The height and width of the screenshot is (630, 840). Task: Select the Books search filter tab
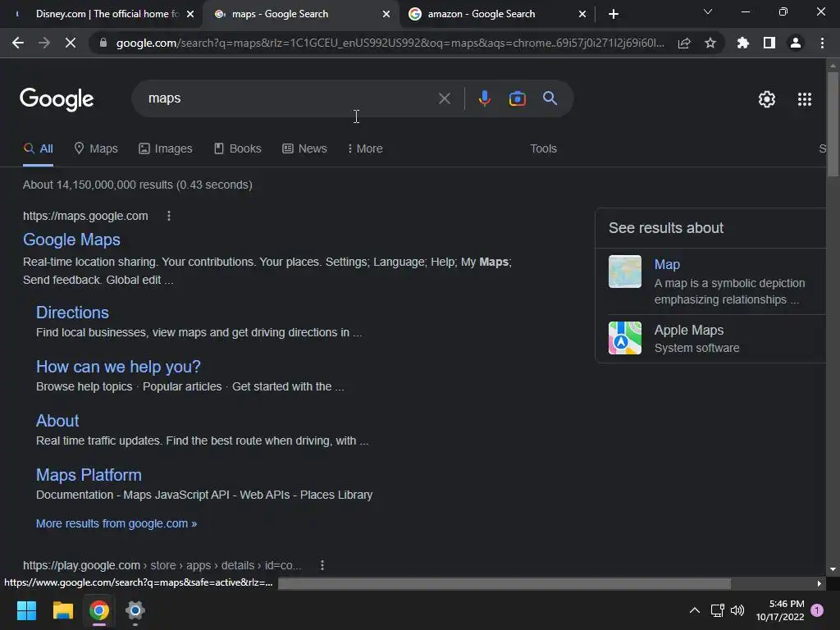point(237,148)
